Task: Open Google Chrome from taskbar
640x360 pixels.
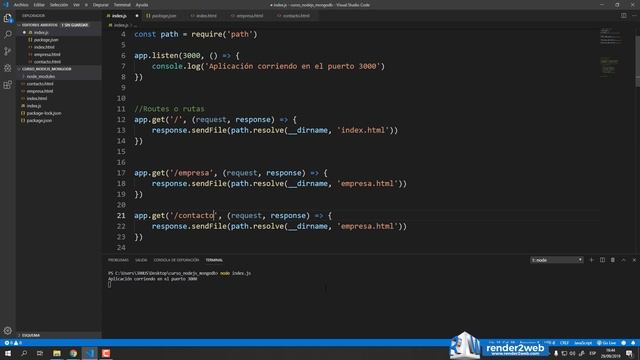Action: (73, 353)
